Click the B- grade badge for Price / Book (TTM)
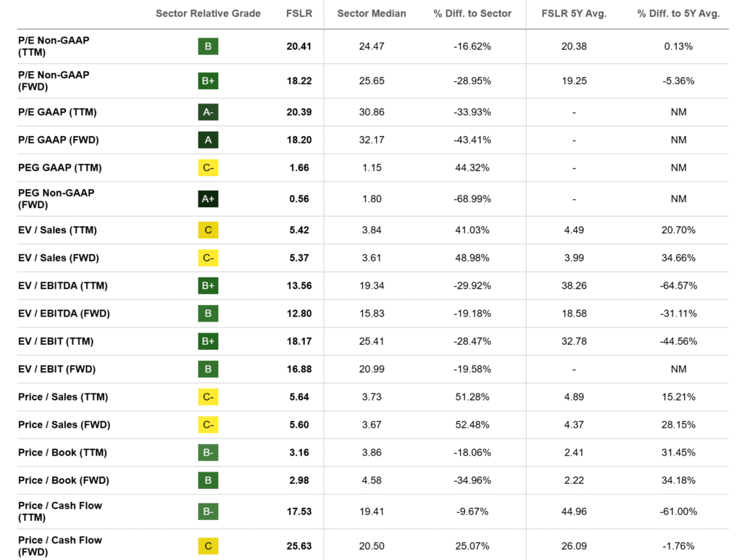The image size is (742, 560). point(208,453)
